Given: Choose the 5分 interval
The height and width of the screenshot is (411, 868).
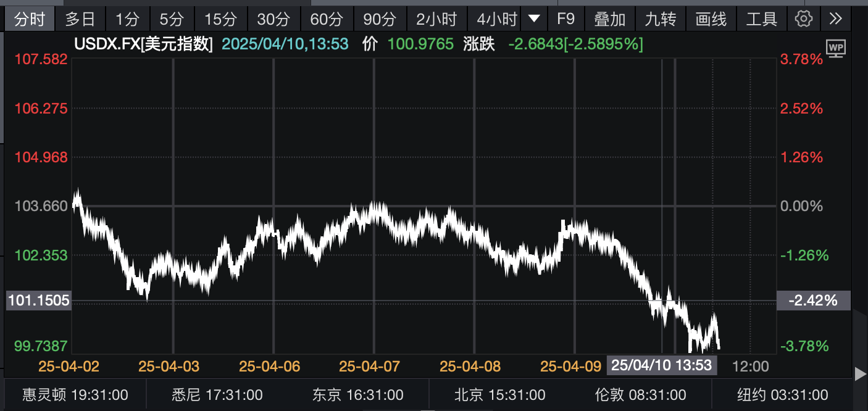Looking at the screenshot, I should pyautogui.click(x=172, y=19).
